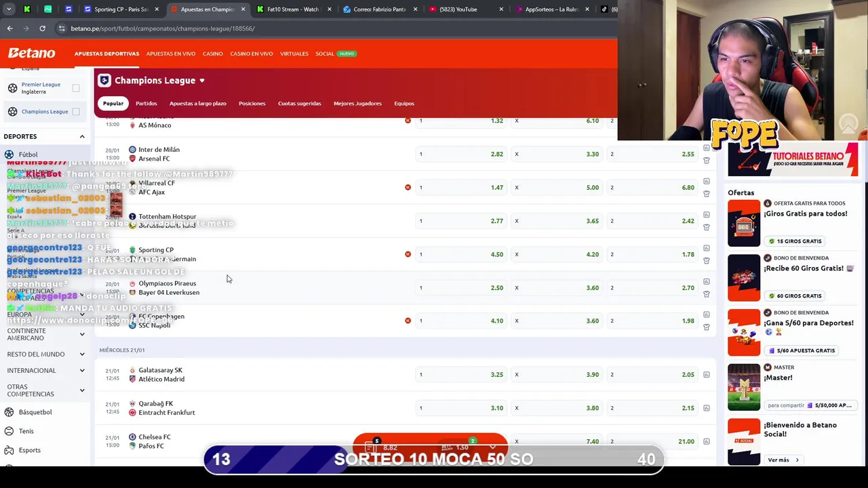This screenshot has width=868, height=488.
Task: Bet on Sporting CP win at 4.50
Action: coord(461,254)
